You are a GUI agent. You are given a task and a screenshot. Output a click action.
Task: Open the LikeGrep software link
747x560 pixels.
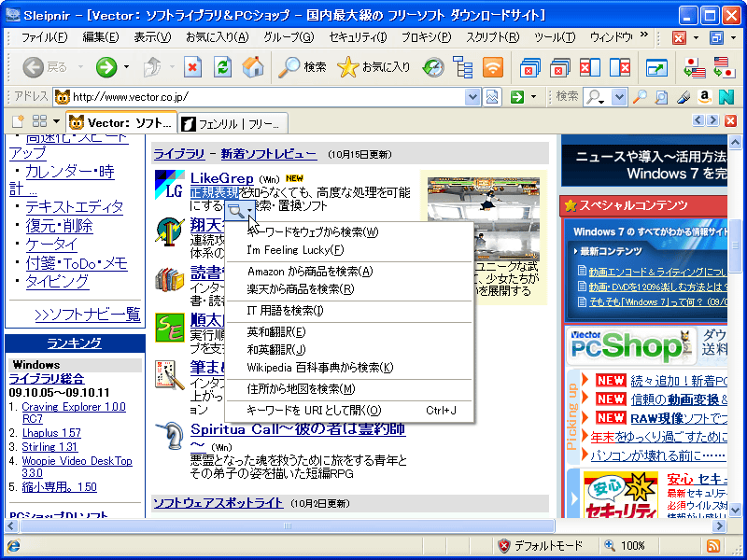(221, 178)
